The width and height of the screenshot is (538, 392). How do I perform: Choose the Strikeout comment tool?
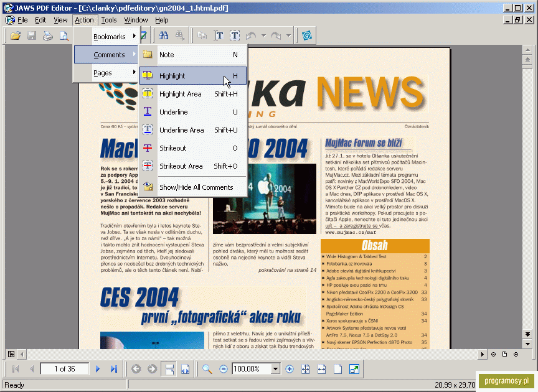tap(193, 148)
